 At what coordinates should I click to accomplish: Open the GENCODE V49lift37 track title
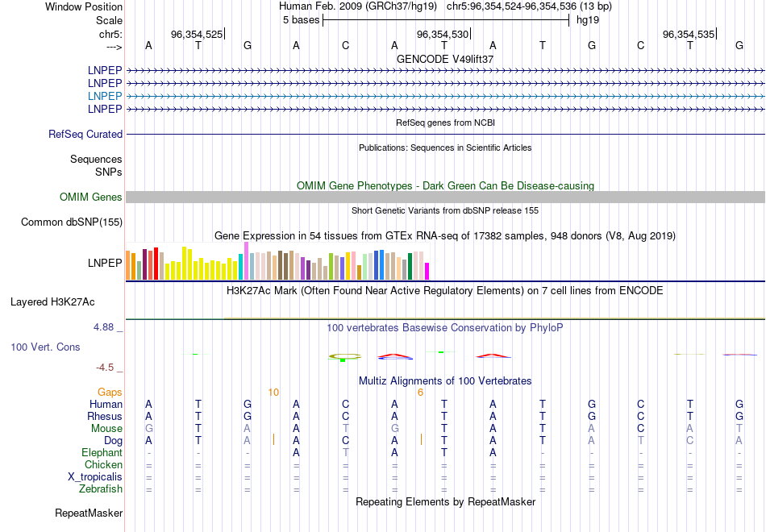click(x=445, y=59)
